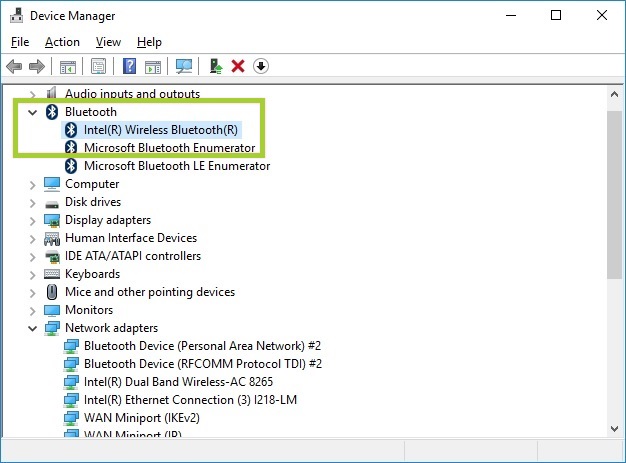Click the blue Help question-mark icon

coord(129,66)
